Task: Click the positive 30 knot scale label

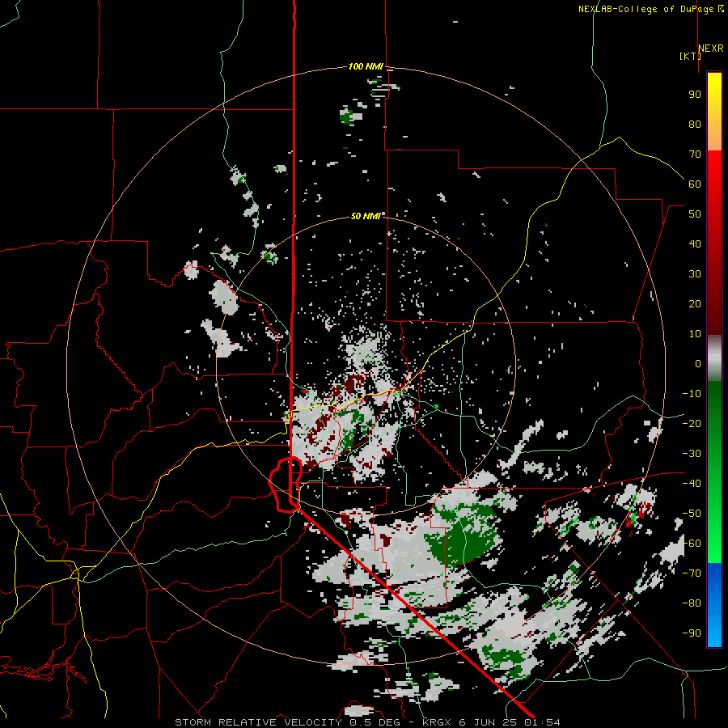Action: pyautogui.click(x=695, y=274)
